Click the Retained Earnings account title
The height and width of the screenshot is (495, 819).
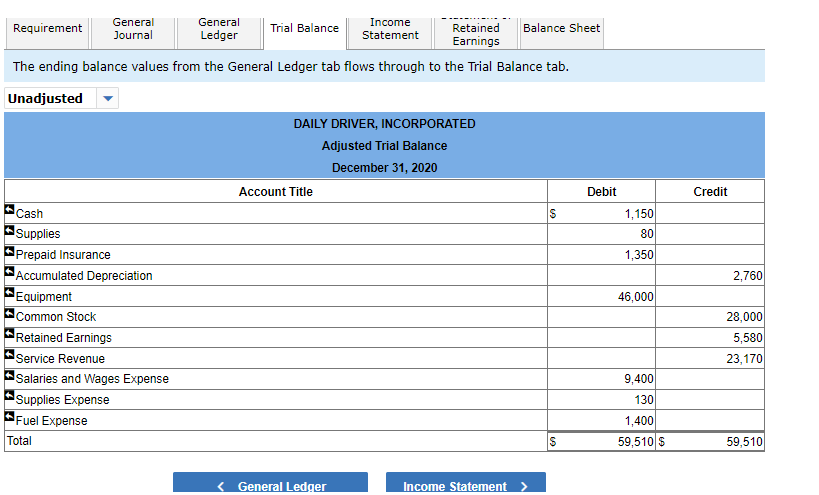(64, 338)
